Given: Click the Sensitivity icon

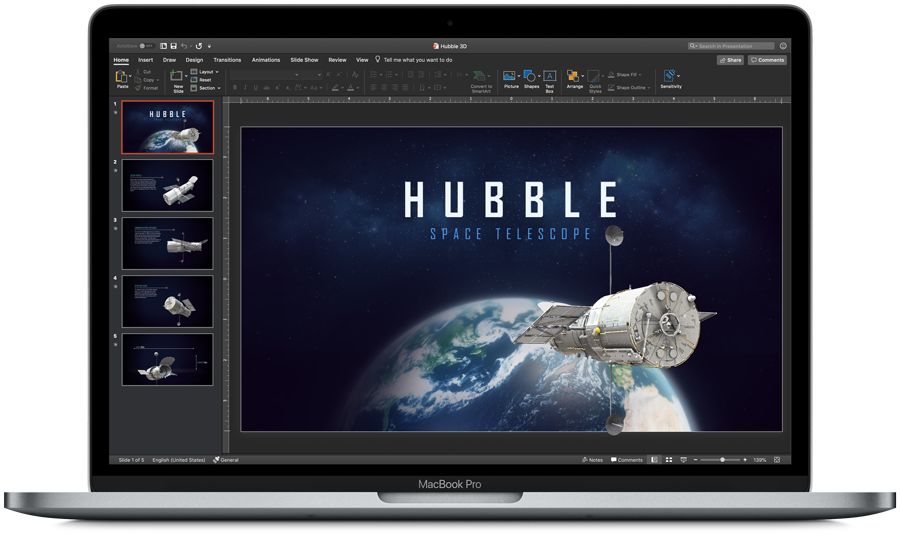Looking at the screenshot, I should [x=671, y=77].
